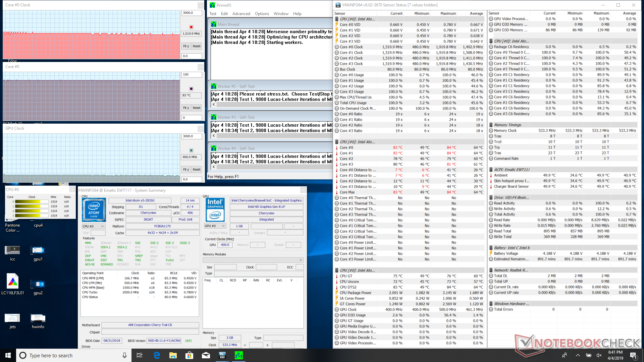644x362 pixels.
Task: Click Fit y in GPU Clock graph
Action: pyautogui.click(x=186, y=170)
